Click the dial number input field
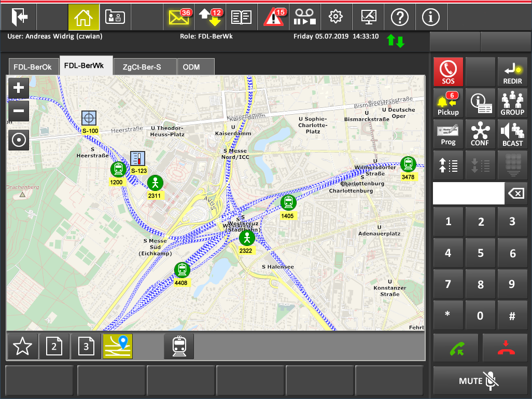Screen dimensions: 532x399 click(x=469, y=194)
